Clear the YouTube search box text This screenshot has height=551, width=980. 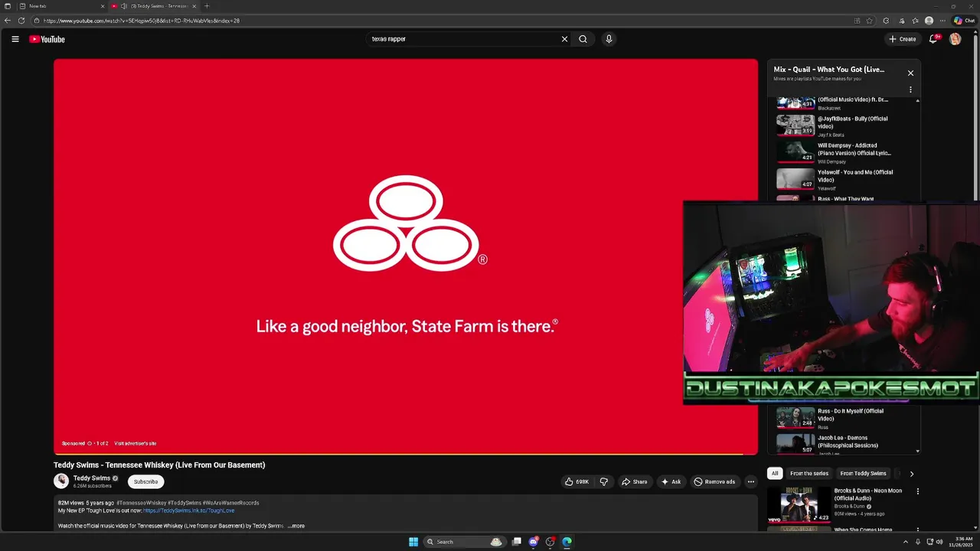point(564,39)
